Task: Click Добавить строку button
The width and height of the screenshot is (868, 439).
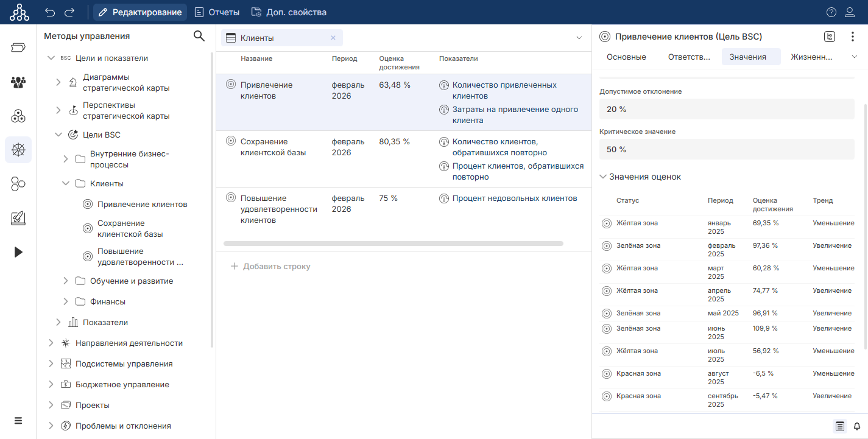Action: [x=270, y=266]
